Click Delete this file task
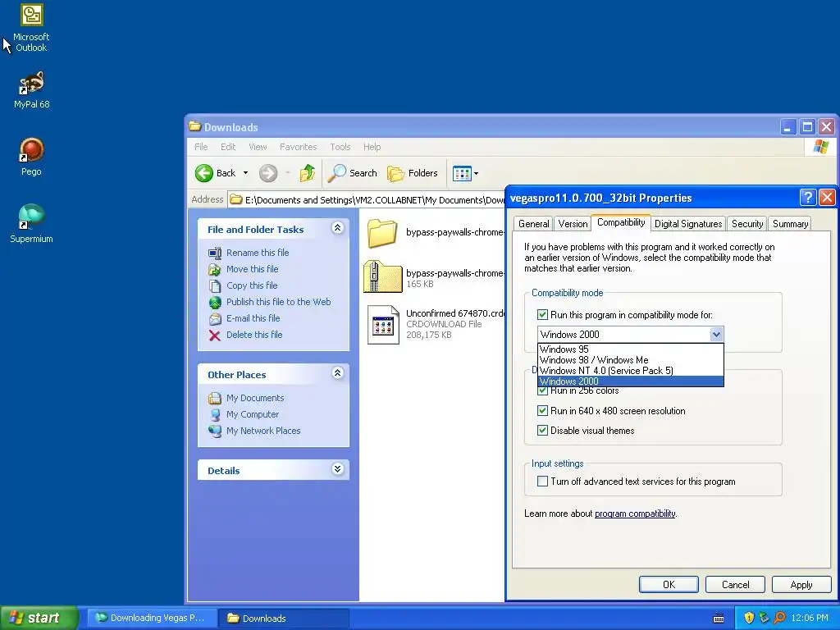 point(254,335)
